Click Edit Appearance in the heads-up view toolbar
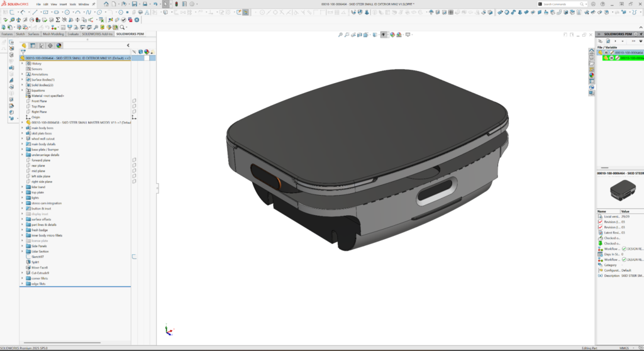 (x=392, y=35)
